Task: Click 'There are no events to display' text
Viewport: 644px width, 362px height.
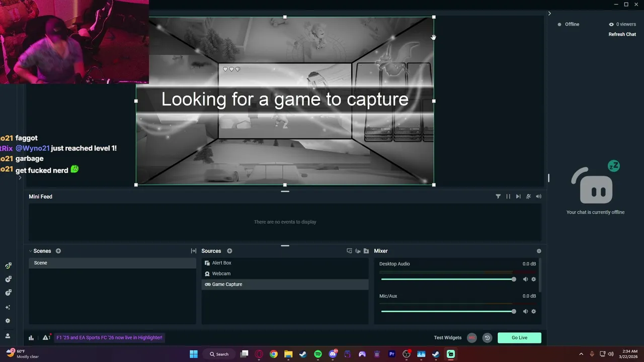Action: coord(285,222)
